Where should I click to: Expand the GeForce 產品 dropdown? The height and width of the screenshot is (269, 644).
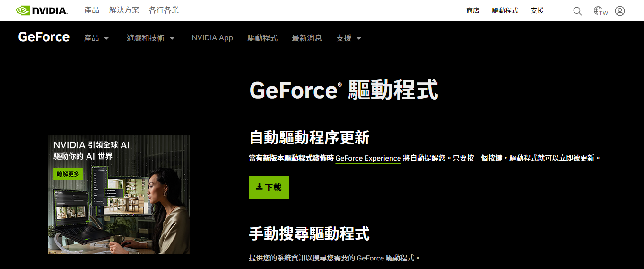click(96, 38)
